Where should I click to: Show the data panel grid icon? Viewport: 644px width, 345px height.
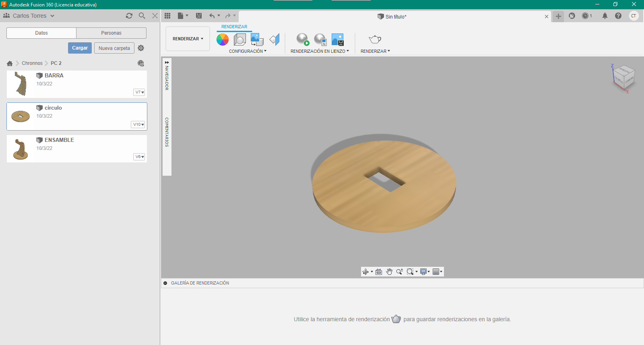pos(167,16)
